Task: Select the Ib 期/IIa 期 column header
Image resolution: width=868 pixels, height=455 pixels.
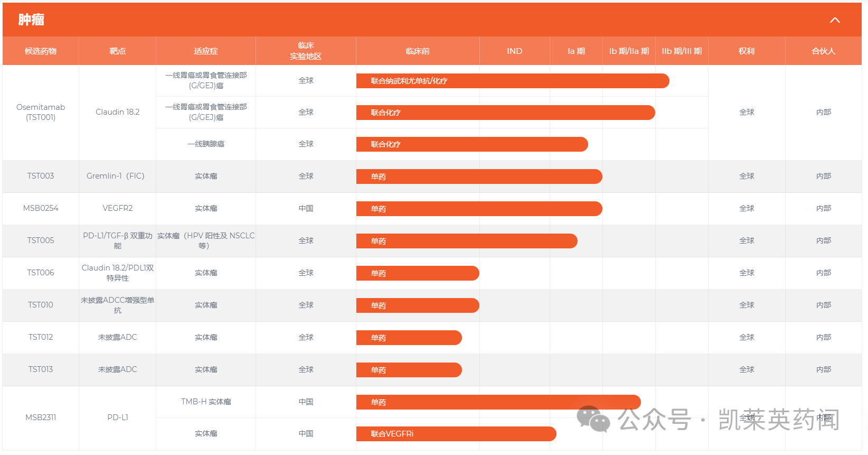Action: coord(629,51)
